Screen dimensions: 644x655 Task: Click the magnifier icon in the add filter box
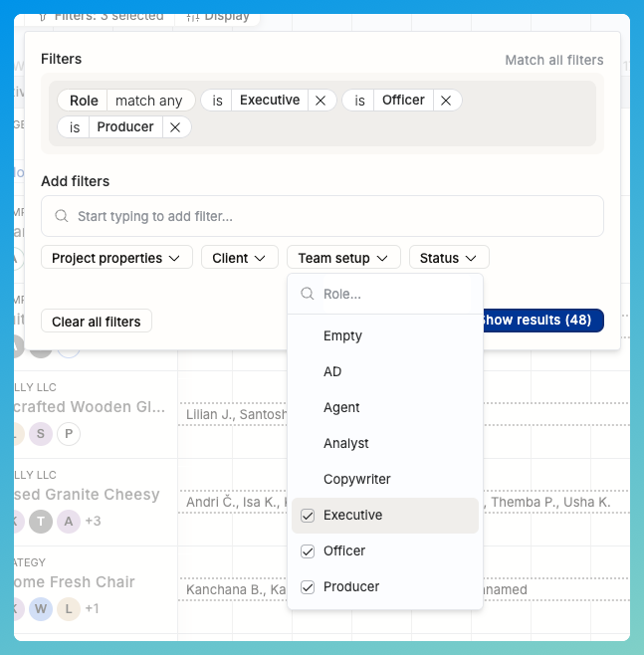[x=62, y=216]
